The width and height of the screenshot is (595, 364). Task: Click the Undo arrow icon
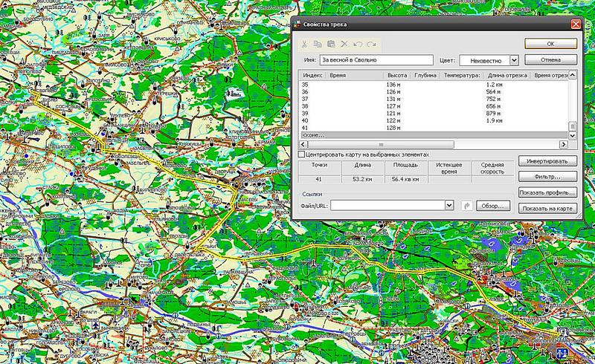coord(358,45)
